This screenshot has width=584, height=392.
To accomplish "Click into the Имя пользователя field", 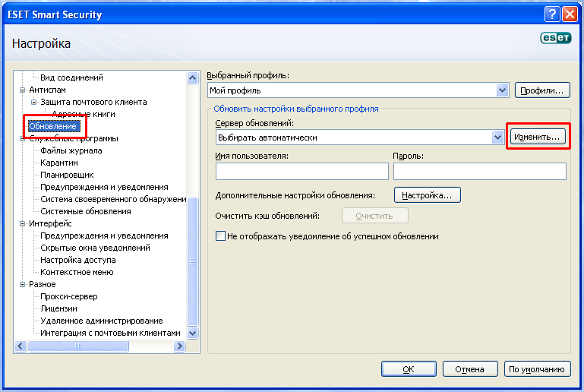I will pyautogui.click(x=302, y=172).
